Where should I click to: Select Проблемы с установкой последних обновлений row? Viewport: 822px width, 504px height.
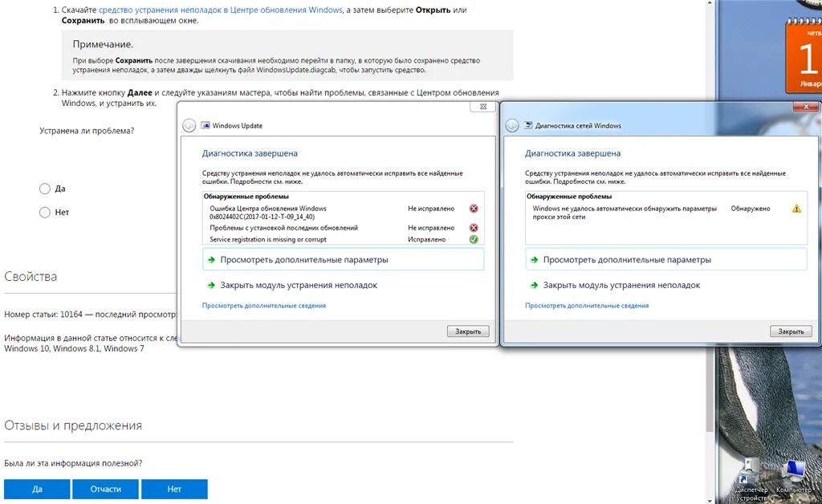pyautogui.click(x=343, y=228)
